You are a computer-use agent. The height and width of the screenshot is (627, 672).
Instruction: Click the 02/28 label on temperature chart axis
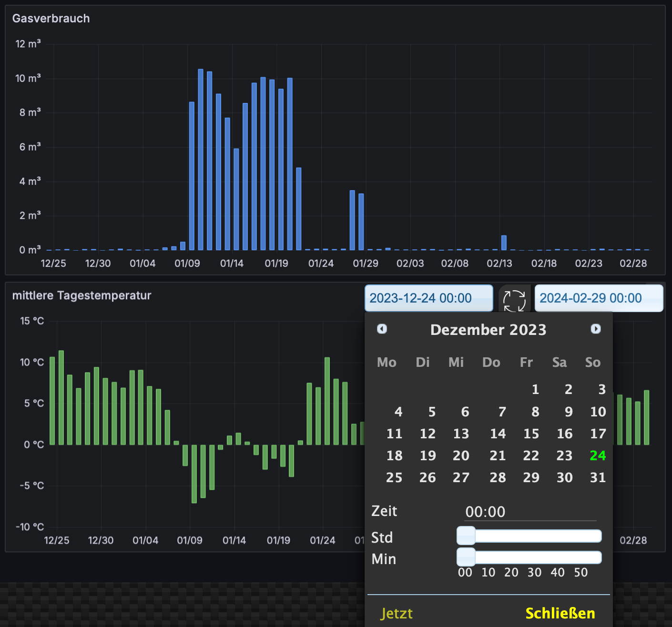[633, 540]
